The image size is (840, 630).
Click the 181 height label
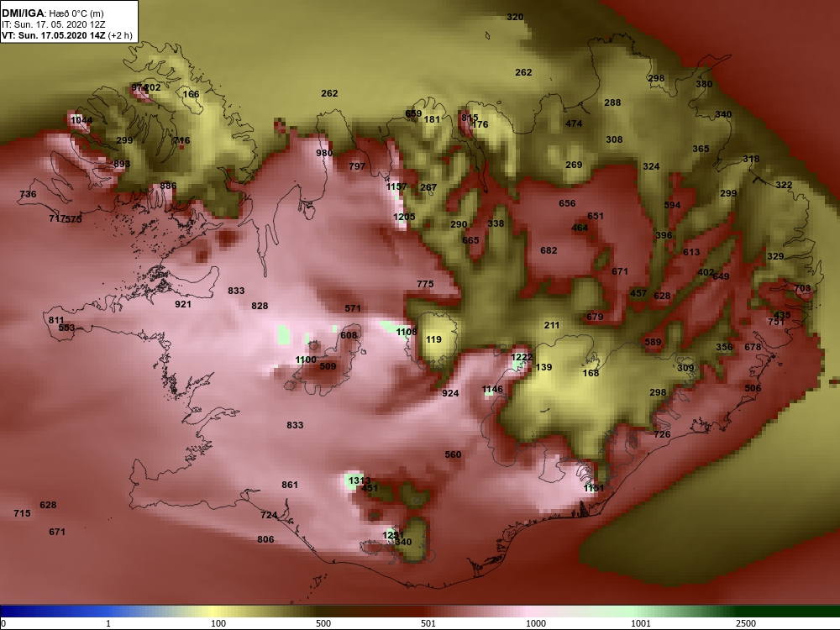[432, 119]
